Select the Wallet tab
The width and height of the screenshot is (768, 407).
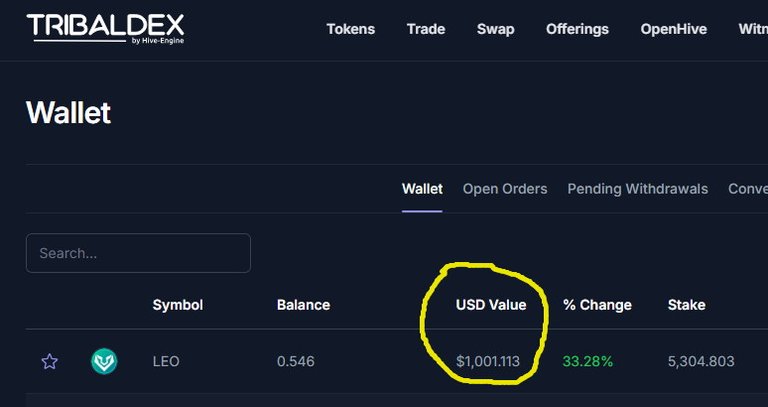tap(422, 189)
